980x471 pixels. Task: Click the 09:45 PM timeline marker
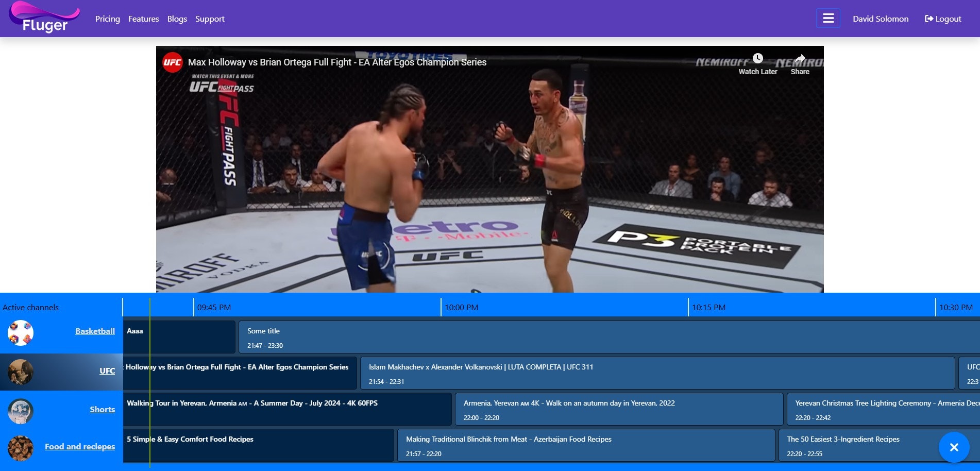tap(214, 307)
